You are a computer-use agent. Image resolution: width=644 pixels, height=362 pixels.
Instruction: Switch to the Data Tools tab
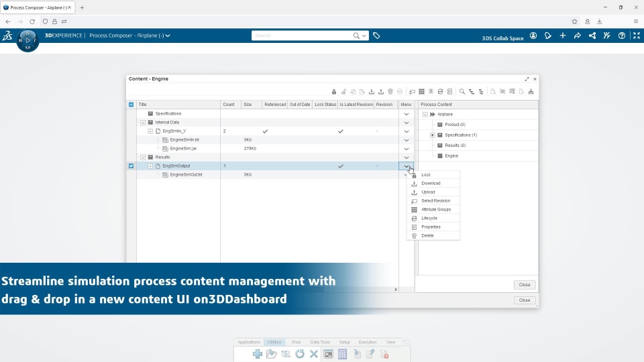(320, 342)
